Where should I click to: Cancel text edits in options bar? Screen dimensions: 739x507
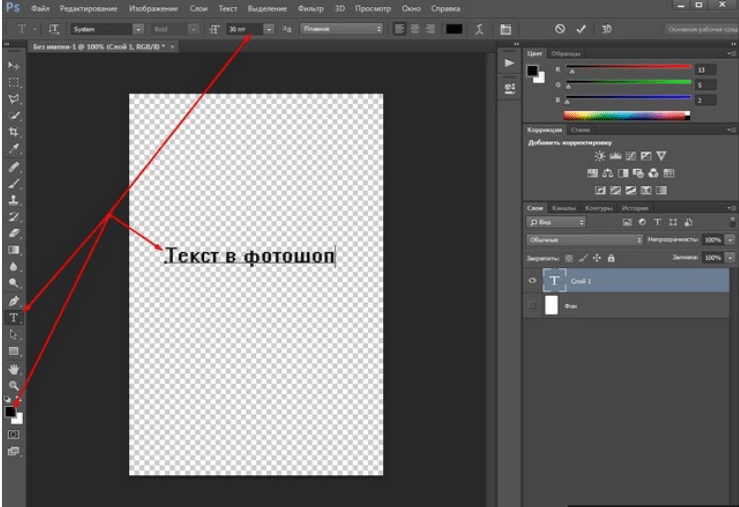(560, 29)
